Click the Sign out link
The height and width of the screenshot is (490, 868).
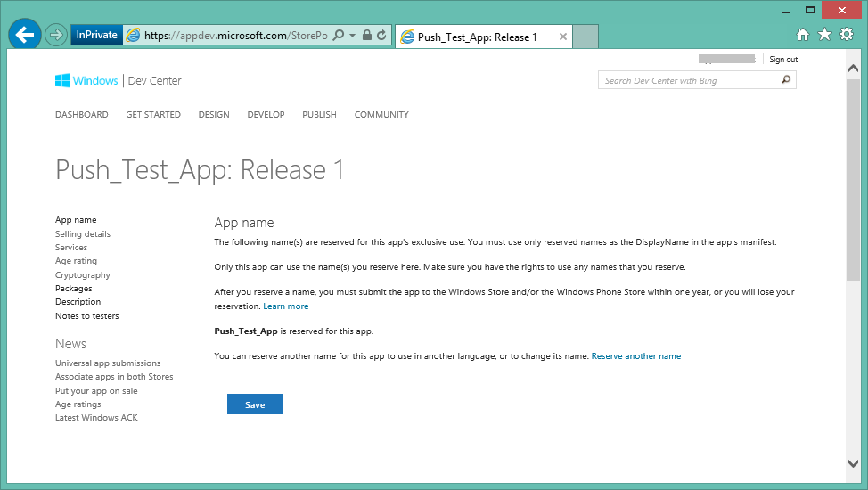[783, 59]
